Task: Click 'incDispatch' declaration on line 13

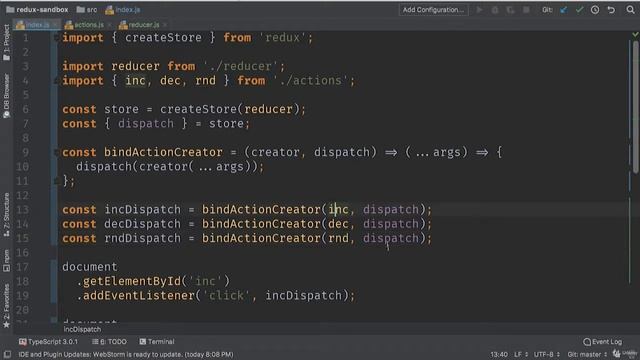Action: pyautogui.click(x=142, y=209)
